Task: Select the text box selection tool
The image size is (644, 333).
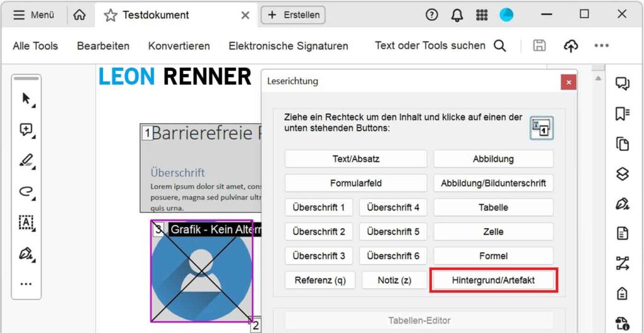Action: [26, 222]
